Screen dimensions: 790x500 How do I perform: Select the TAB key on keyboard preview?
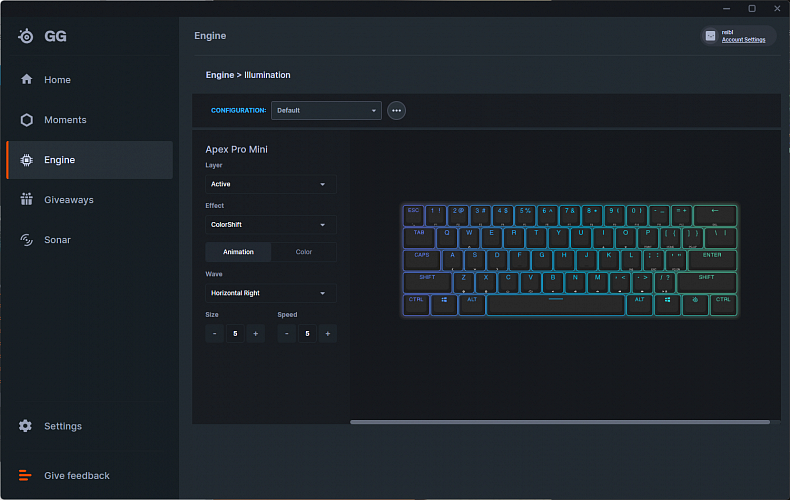click(x=419, y=237)
